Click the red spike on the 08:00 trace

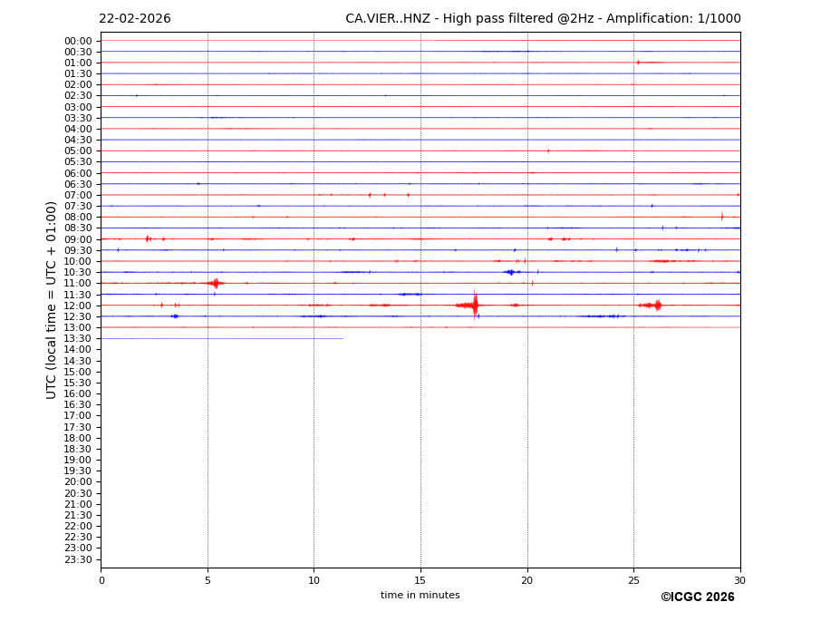click(x=722, y=217)
